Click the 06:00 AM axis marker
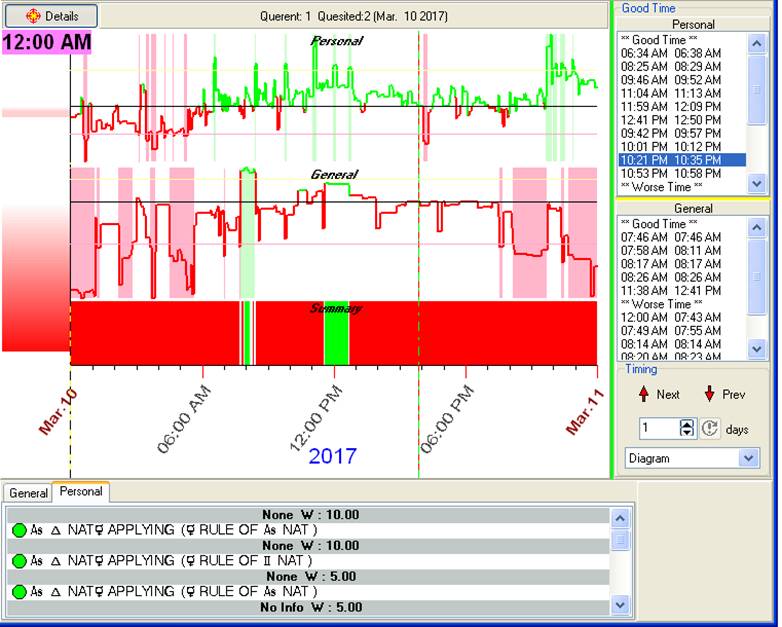The width and height of the screenshot is (782, 627). click(x=184, y=420)
